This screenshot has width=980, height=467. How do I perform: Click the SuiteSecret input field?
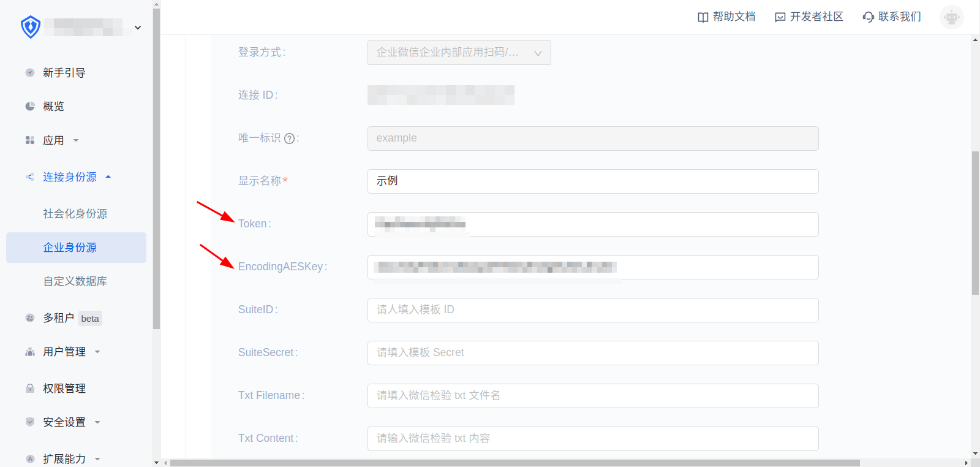(x=593, y=353)
